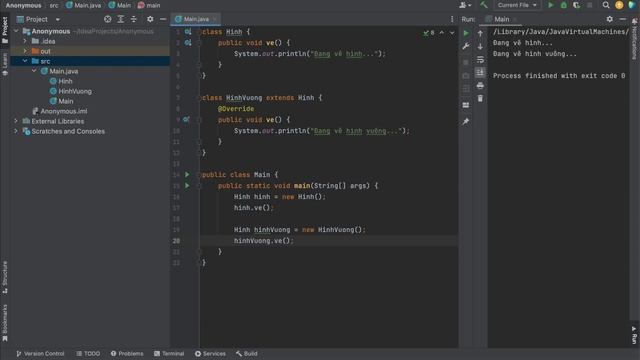Stop process button in top toolbar
The image size is (640, 360).
click(x=589, y=5)
